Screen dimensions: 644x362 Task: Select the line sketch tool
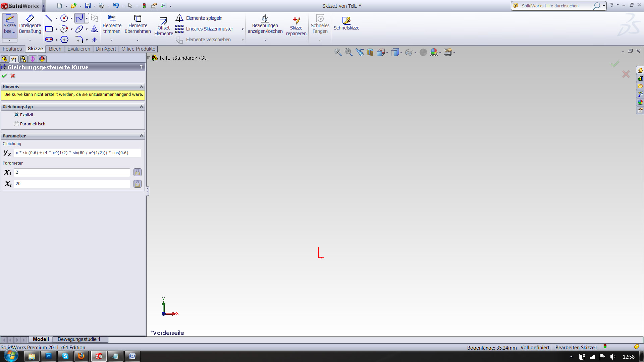[49, 18]
